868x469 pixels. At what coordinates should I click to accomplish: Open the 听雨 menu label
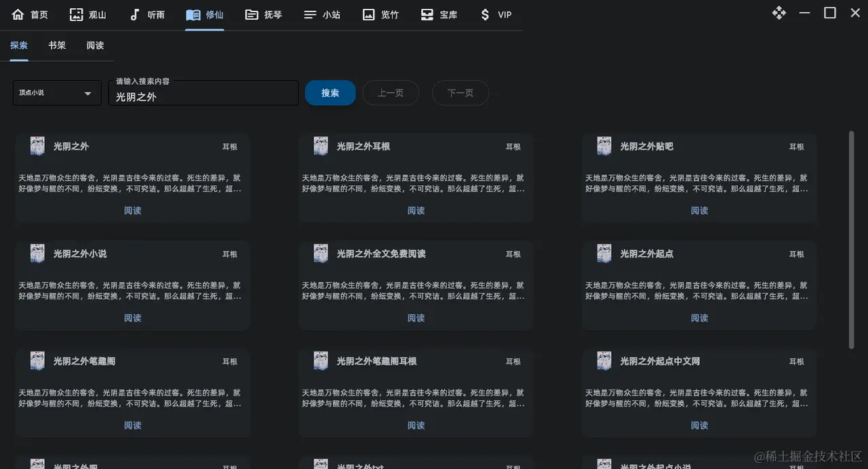(156, 14)
